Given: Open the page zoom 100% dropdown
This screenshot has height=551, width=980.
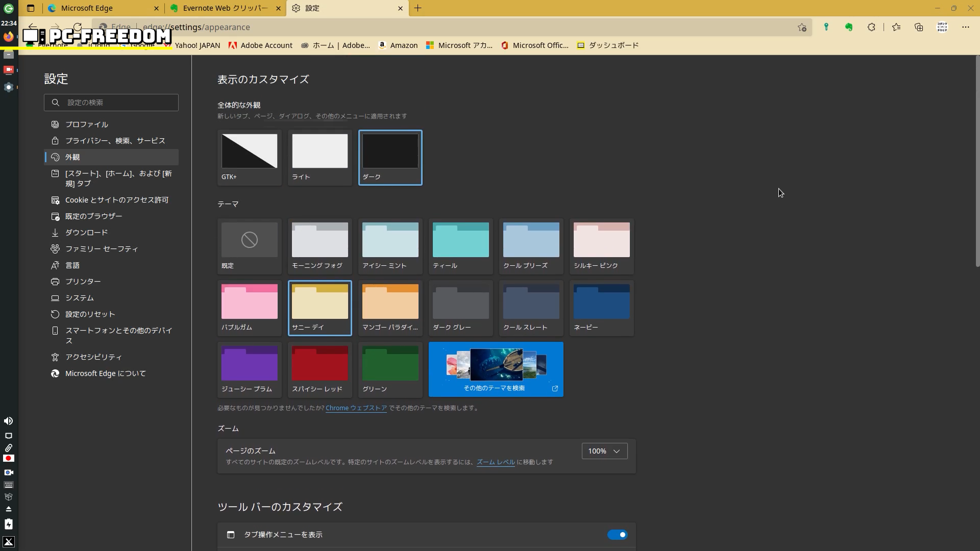Looking at the screenshot, I should coord(604,451).
